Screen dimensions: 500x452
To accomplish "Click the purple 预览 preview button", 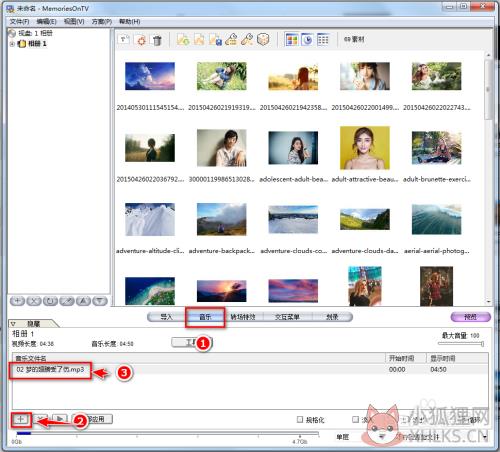I will [x=470, y=317].
